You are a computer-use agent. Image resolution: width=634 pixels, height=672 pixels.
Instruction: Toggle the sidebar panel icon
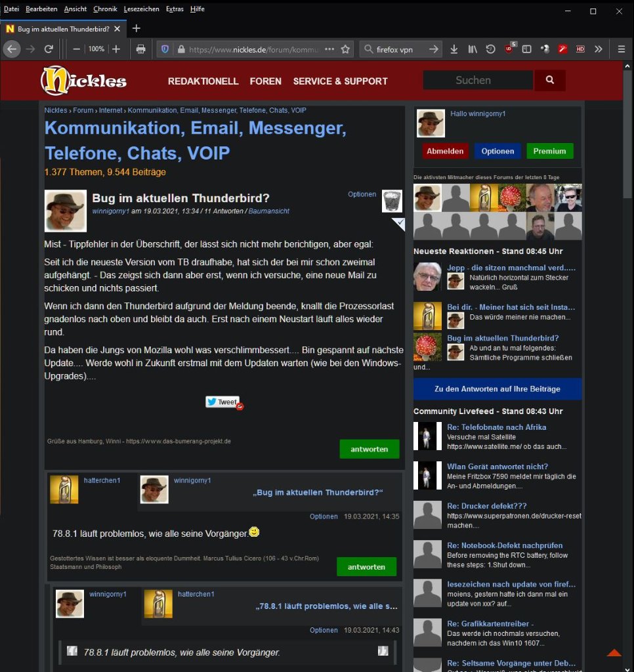526,49
